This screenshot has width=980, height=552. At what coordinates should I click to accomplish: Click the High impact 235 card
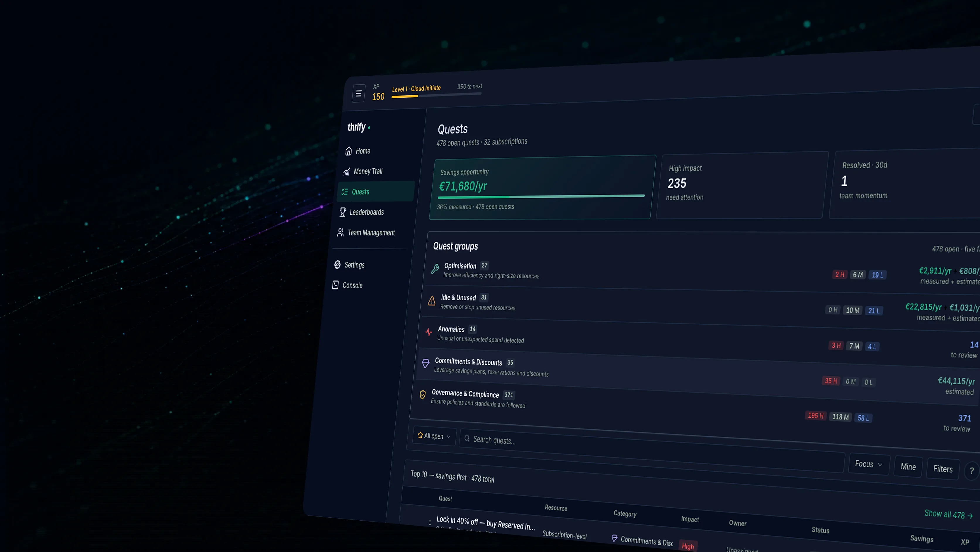tap(742, 185)
